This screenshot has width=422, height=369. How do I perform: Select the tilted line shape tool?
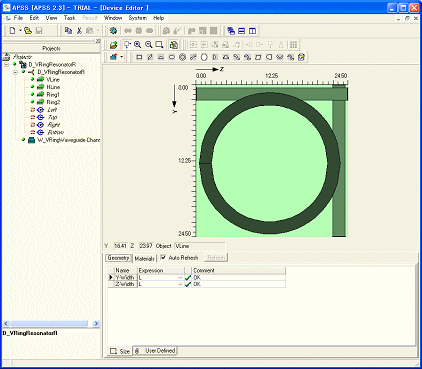(150, 57)
